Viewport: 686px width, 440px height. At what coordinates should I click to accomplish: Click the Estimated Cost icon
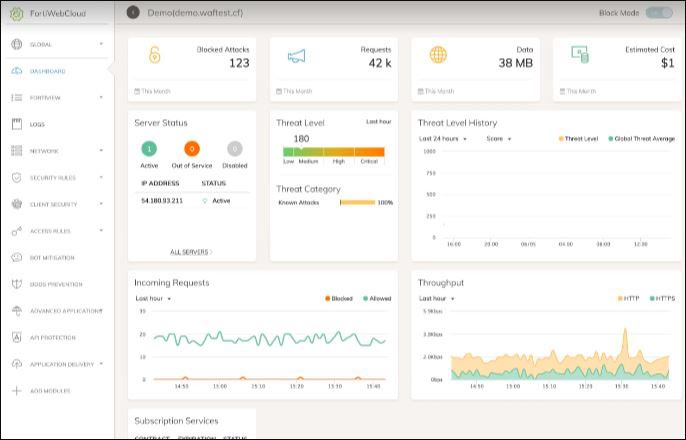click(x=580, y=55)
